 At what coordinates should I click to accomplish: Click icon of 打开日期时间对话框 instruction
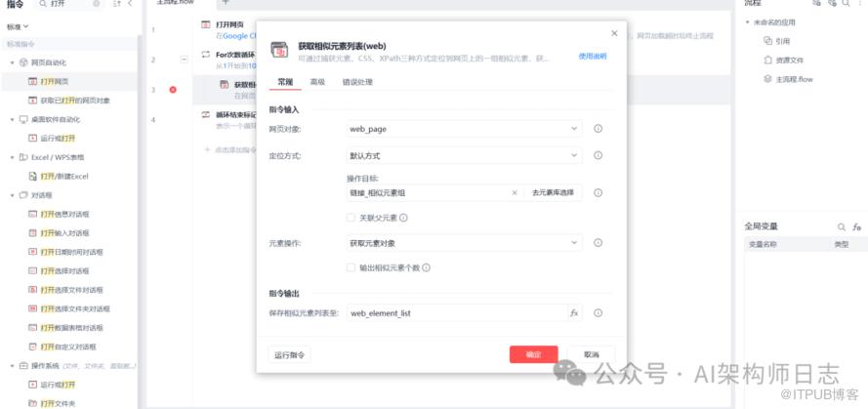(x=32, y=252)
